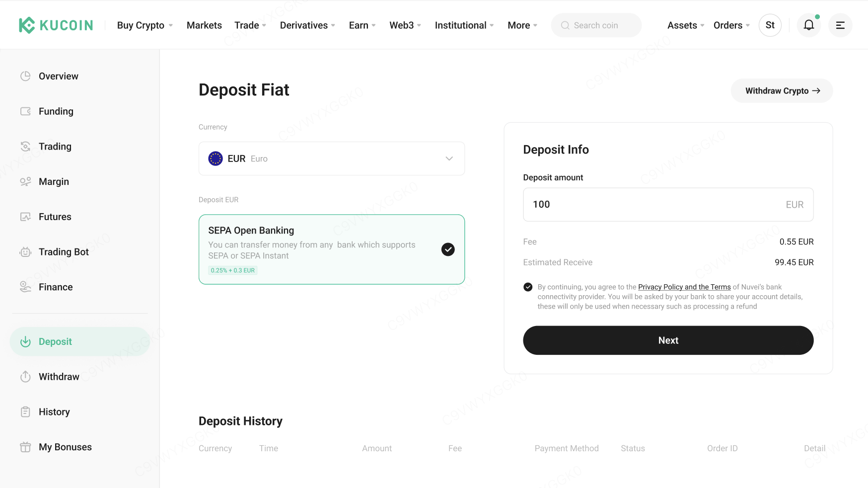This screenshot has height=488, width=868.
Task: Open Withdraw in the sidebar
Action: [x=59, y=377]
